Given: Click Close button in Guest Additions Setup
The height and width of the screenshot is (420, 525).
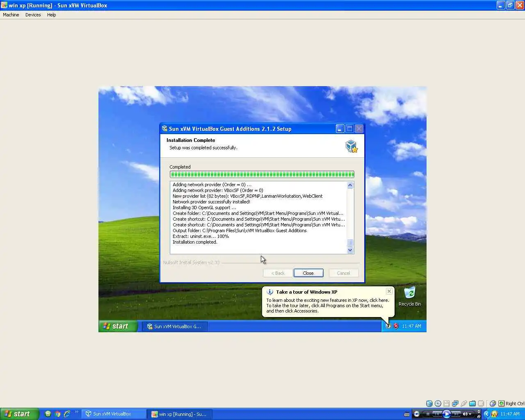Looking at the screenshot, I should tap(308, 273).
